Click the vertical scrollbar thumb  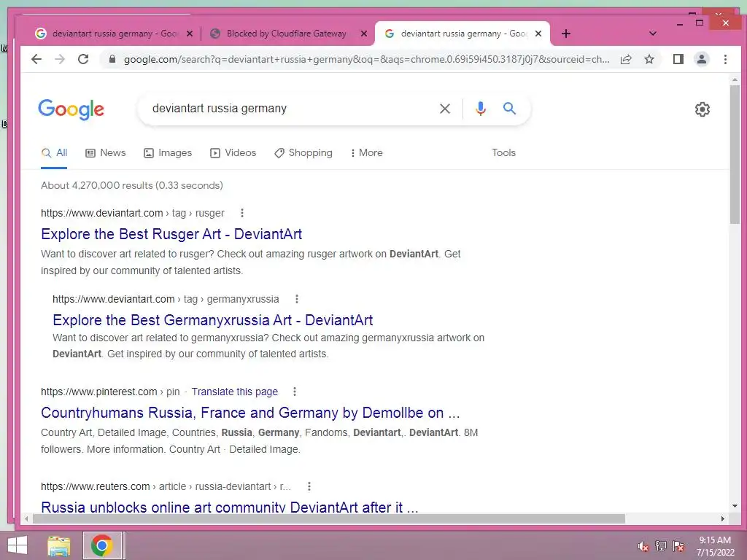735,154
